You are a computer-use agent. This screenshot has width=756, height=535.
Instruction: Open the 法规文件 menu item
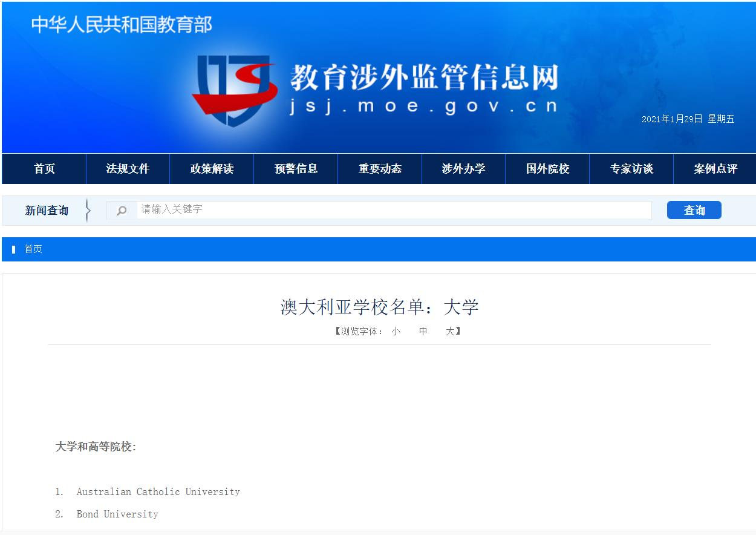click(128, 169)
